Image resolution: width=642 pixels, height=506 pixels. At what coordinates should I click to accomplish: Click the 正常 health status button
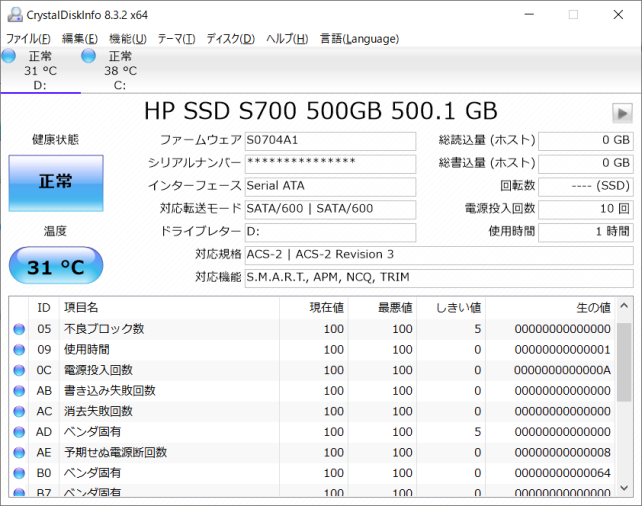[55, 182]
